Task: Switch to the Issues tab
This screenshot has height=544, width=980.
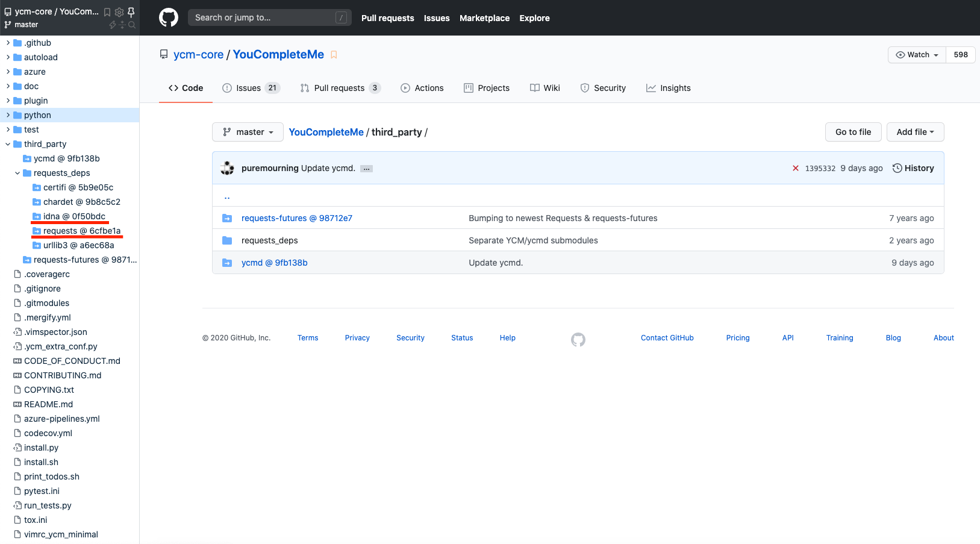Action: pos(251,88)
